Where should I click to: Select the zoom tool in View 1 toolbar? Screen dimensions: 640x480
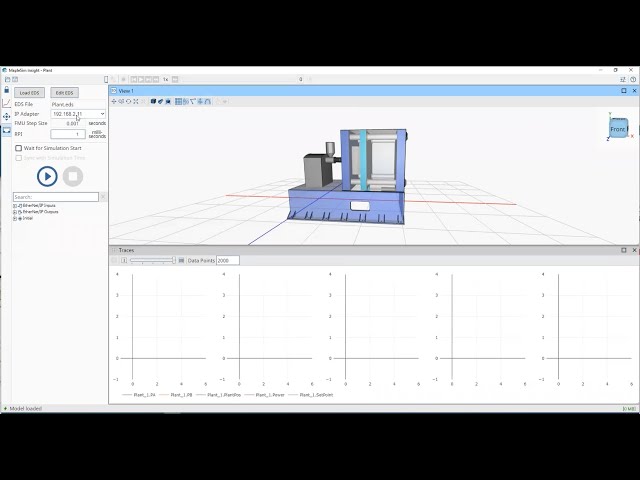click(121, 101)
